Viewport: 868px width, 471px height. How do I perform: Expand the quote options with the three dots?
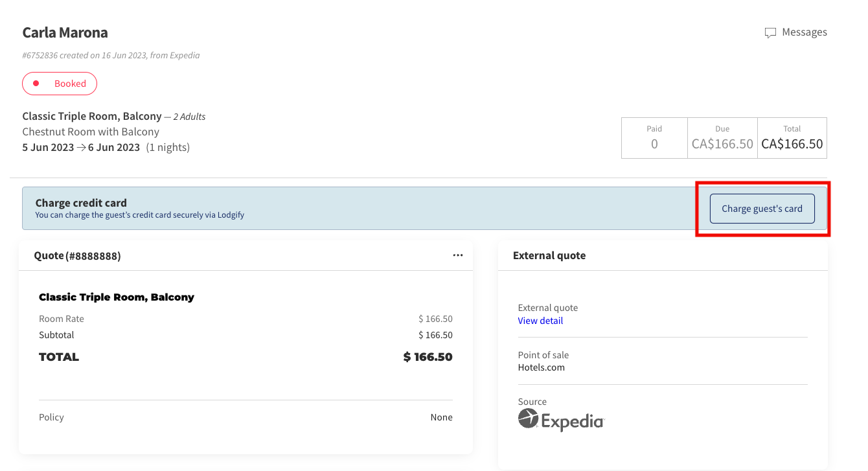coord(458,255)
